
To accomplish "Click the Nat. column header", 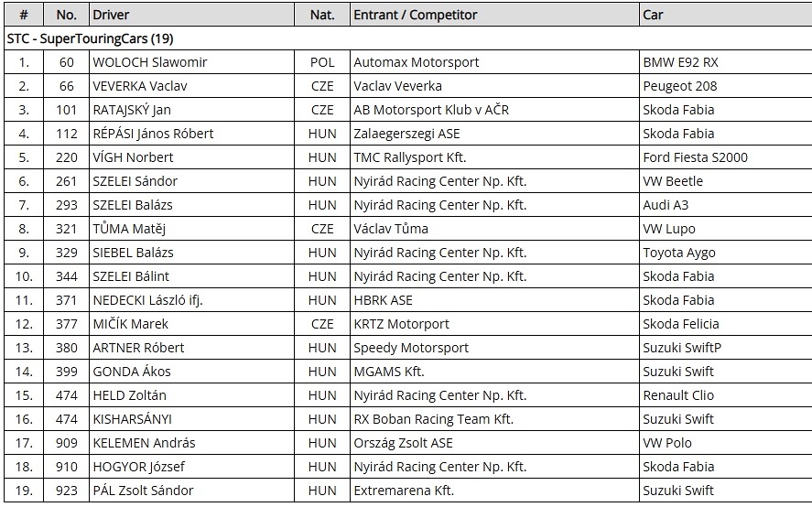I will click(x=322, y=15).
